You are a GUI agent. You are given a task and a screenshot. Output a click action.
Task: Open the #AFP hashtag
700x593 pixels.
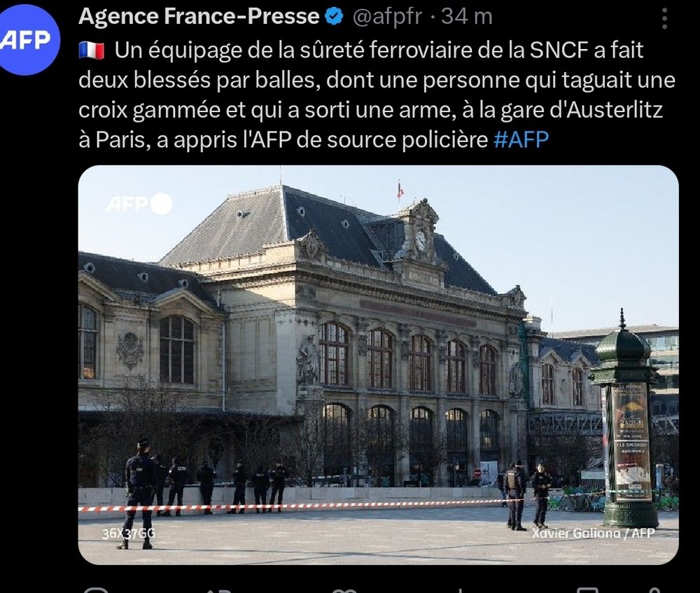[x=521, y=139]
